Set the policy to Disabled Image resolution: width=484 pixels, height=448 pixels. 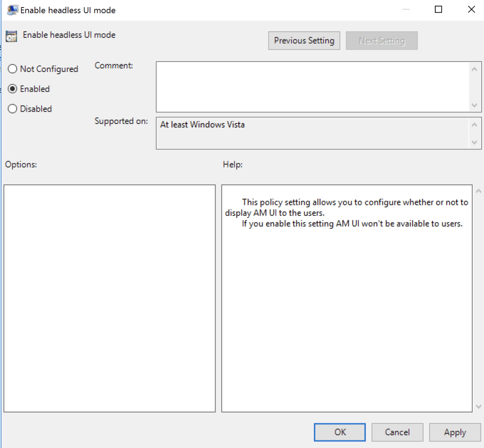click(x=13, y=109)
